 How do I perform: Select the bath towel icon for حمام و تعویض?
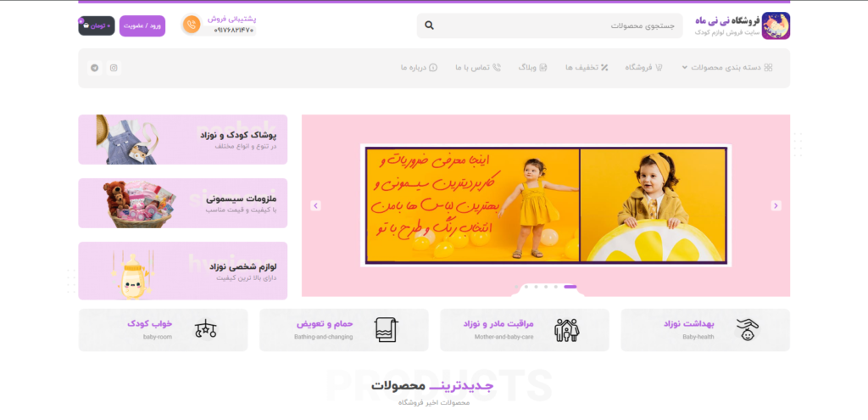pos(386,329)
